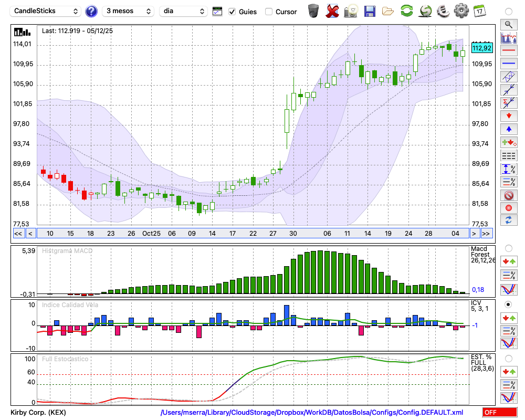Click the green refresh arrows icon

click(x=406, y=11)
